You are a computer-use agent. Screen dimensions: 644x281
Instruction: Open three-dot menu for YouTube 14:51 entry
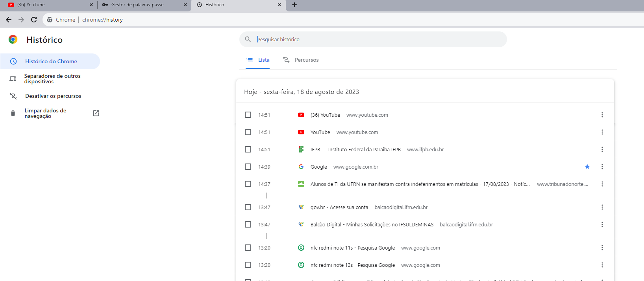(602, 132)
